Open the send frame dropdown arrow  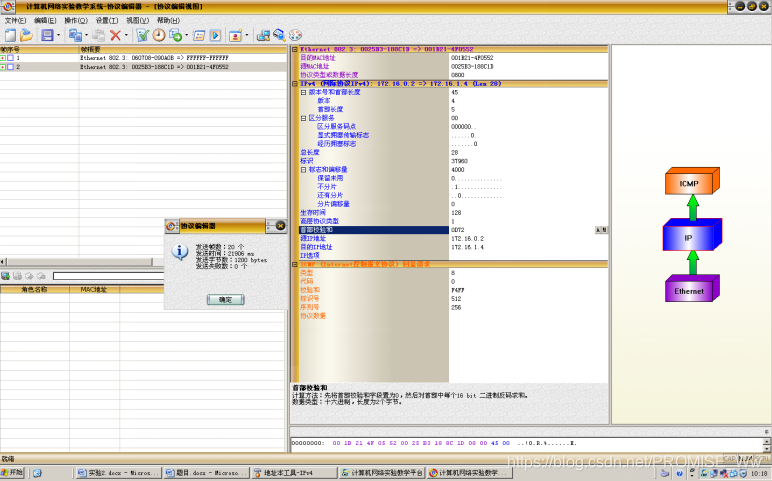click(186, 35)
